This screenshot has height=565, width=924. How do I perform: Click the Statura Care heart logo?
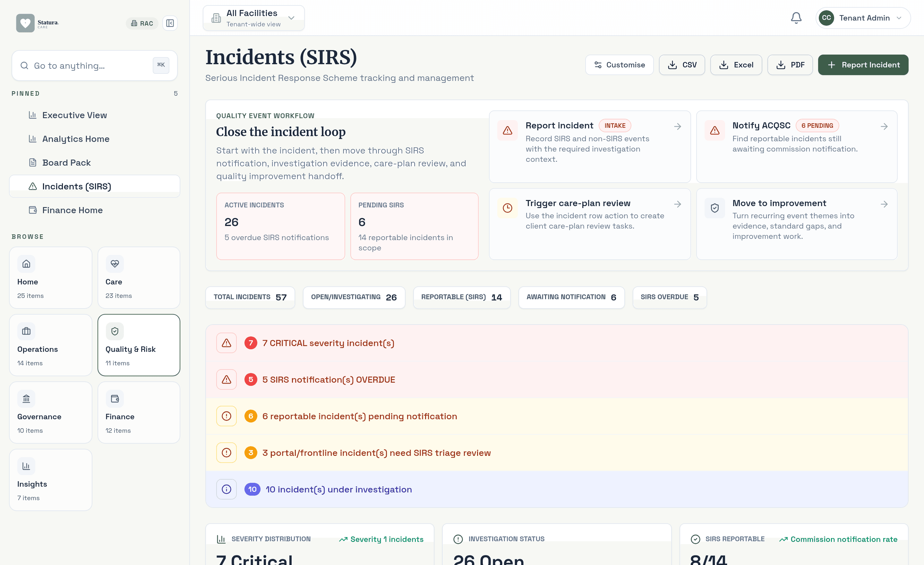point(25,23)
